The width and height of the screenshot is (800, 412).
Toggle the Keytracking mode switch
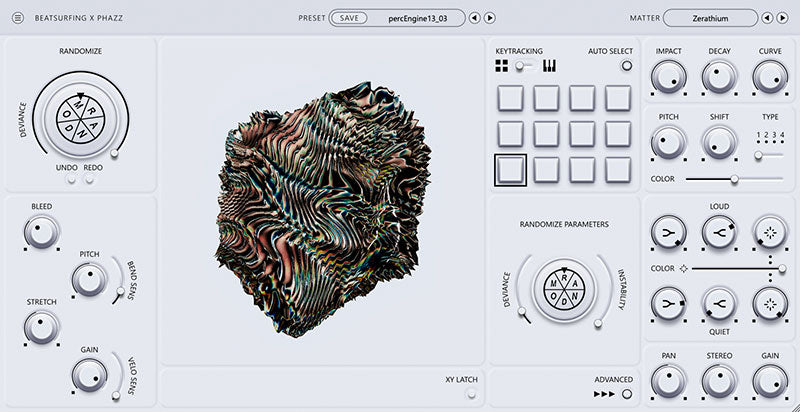pyautogui.click(x=524, y=67)
